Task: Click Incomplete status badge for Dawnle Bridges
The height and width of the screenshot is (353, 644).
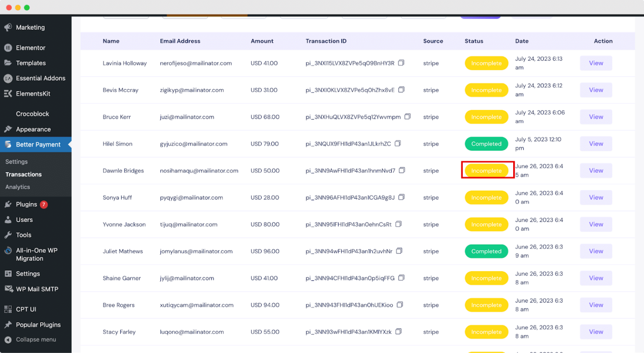Action: point(486,171)
